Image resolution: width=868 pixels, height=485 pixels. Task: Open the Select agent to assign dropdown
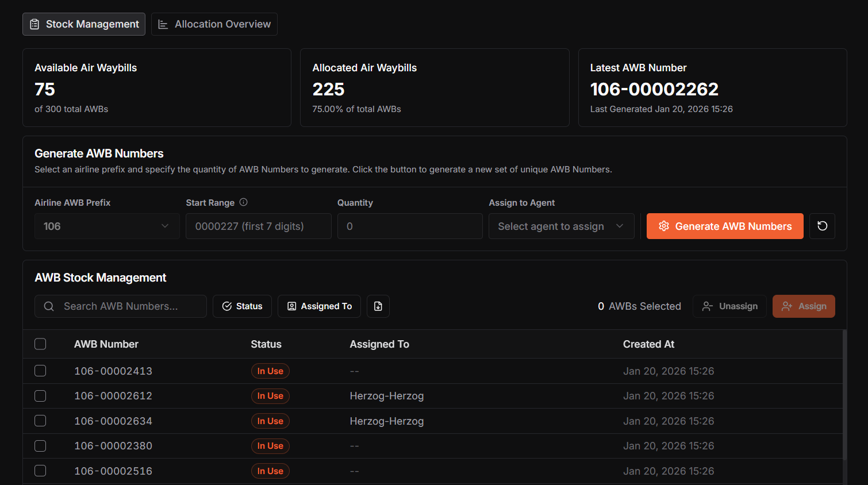[561, 226]
